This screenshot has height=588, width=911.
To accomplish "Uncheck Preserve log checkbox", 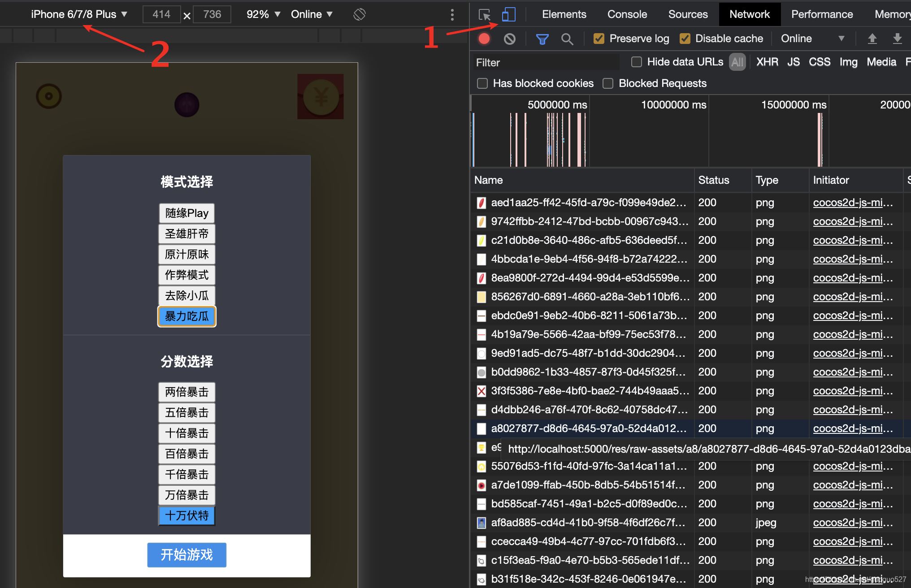I will point(599,39).
